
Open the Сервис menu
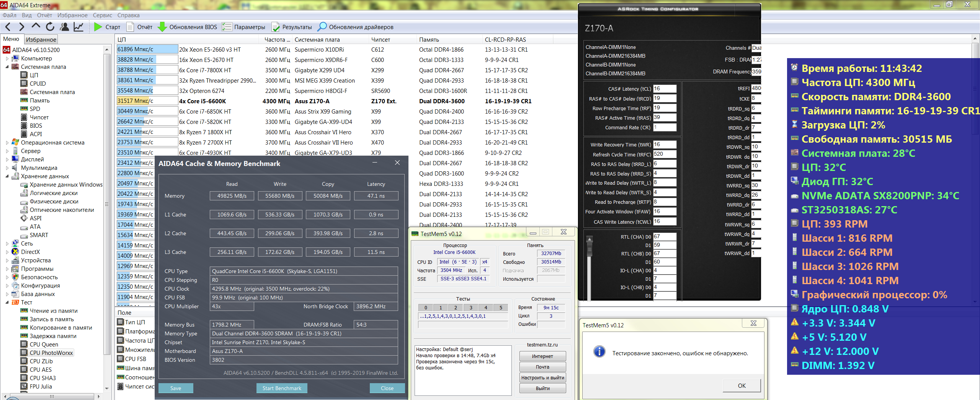coord(103,15)
